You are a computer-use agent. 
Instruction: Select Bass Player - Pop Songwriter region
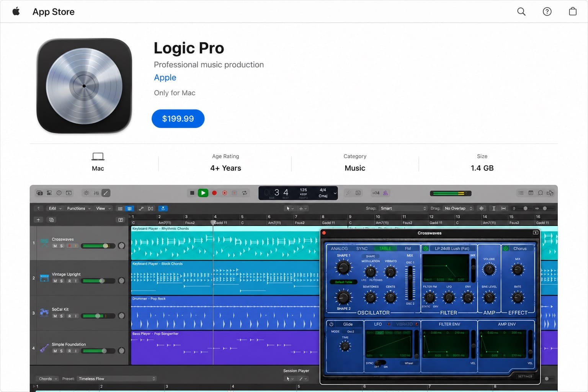point(225,348)
